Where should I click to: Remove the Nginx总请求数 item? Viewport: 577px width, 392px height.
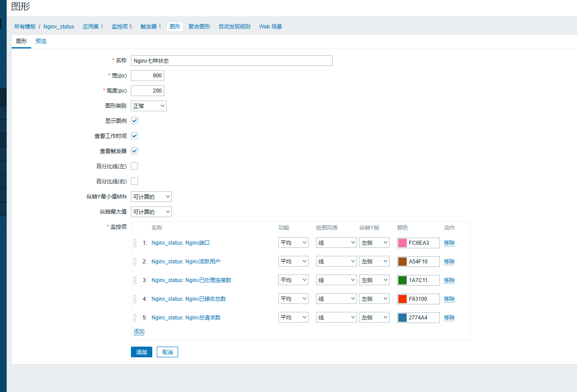pos(449,318)
